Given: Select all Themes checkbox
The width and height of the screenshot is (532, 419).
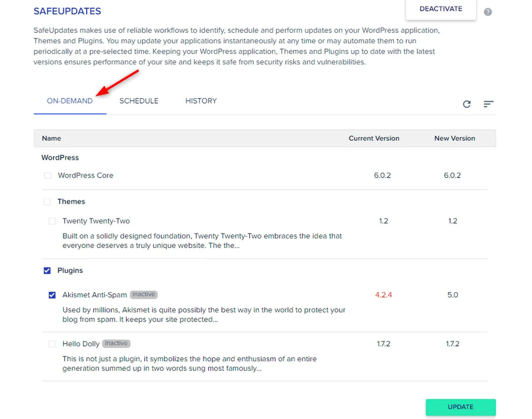Looking at the screenshot, I should point(47,202).
